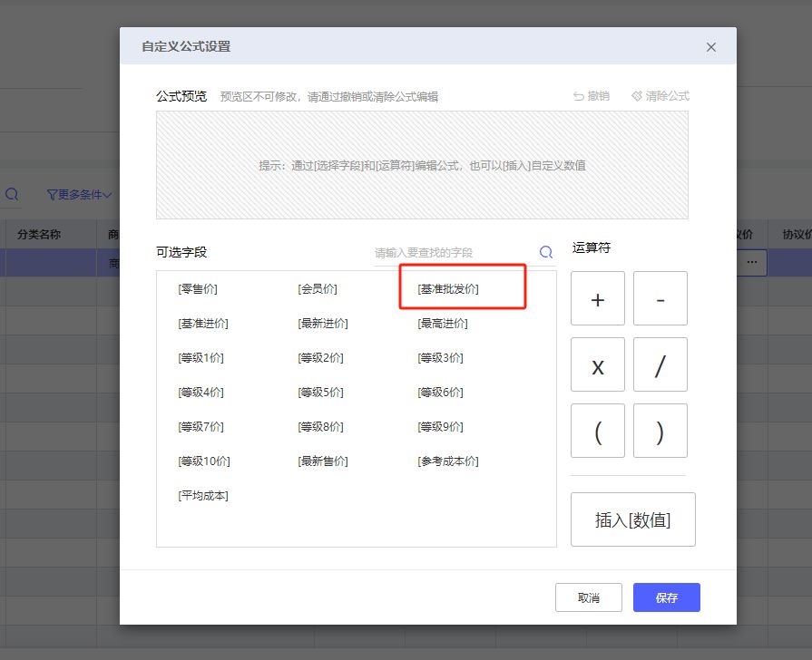812x660 pixels.
Task: Click the search magnifier icon for fields
Action: 546,253
